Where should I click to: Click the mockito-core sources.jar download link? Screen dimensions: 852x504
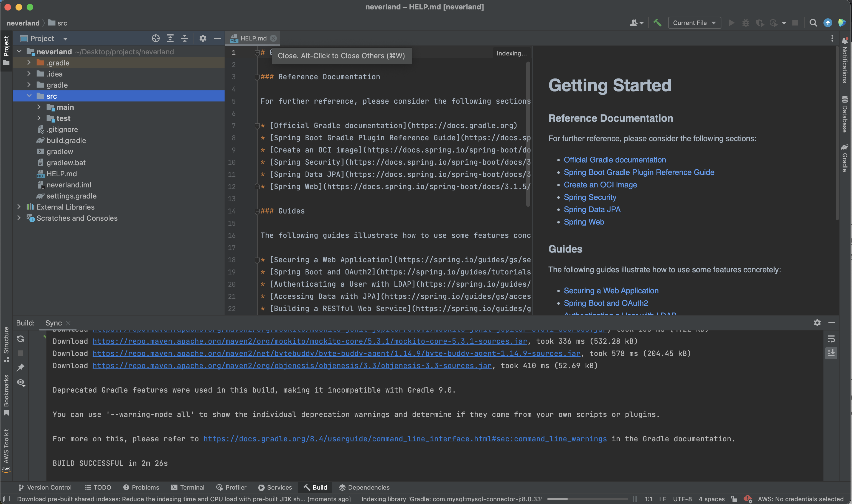pos(309,341)
